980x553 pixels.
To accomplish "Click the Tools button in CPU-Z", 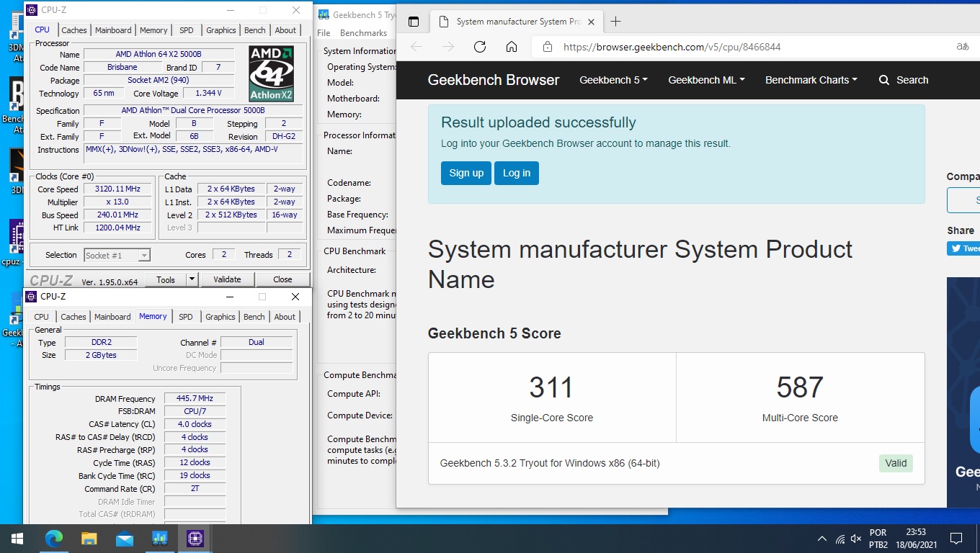I will click(166, 279).
